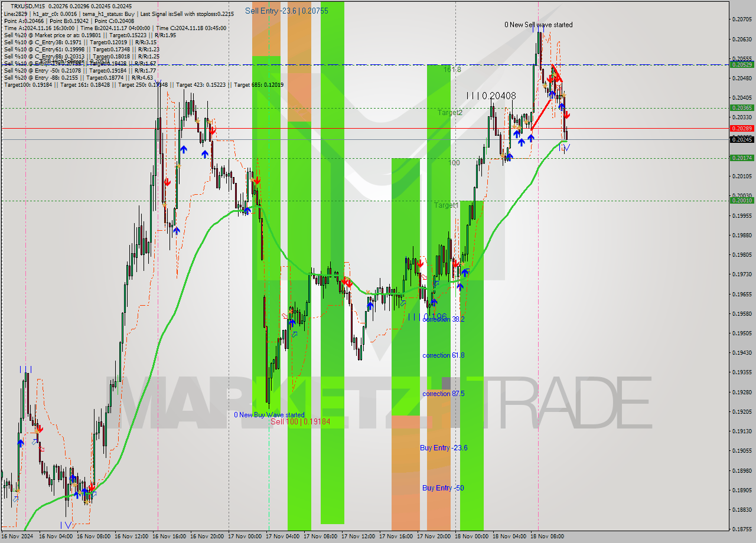The height and width of the screenshot is (543, 756).
Task: Click the 'correction 38.2' label
Action: (x=444, y=319)
